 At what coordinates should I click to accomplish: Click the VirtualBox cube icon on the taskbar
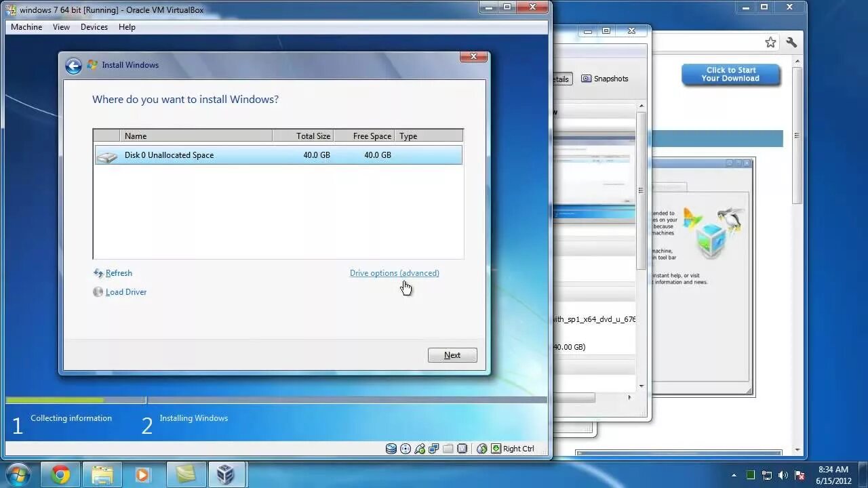tap(226, 474)
